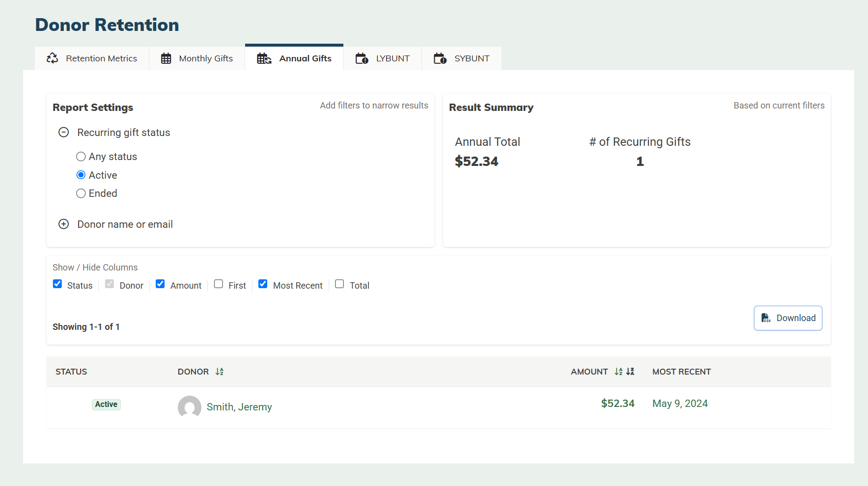Image resolution: width=868 pixels, height=486 pixels.
Task: Collapse the Recurring gift status filter
Action: (64, 133)
